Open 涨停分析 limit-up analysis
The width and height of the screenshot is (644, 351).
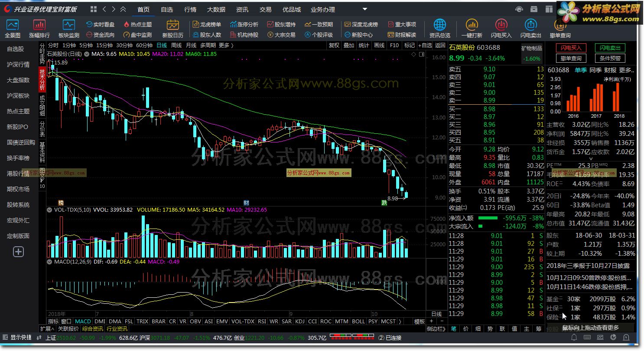[x=244, y=25]
